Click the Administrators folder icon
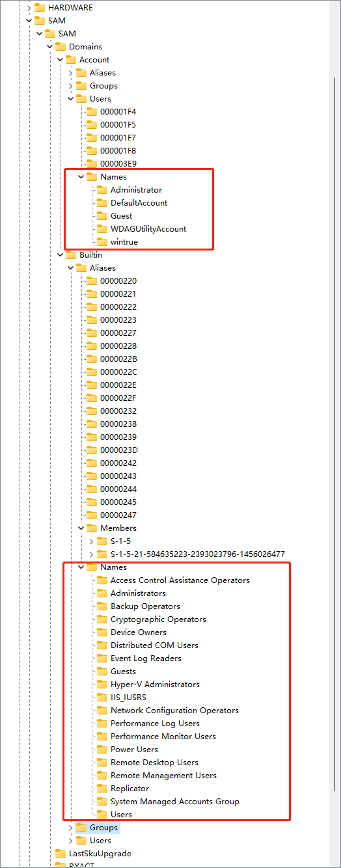Viewport: 341px width, 868px height. 102,593
